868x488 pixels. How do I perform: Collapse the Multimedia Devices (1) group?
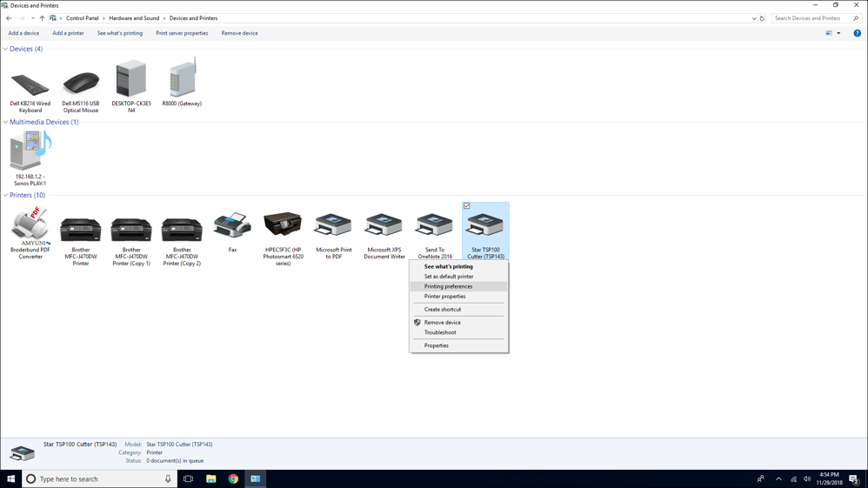coord(5,122)
